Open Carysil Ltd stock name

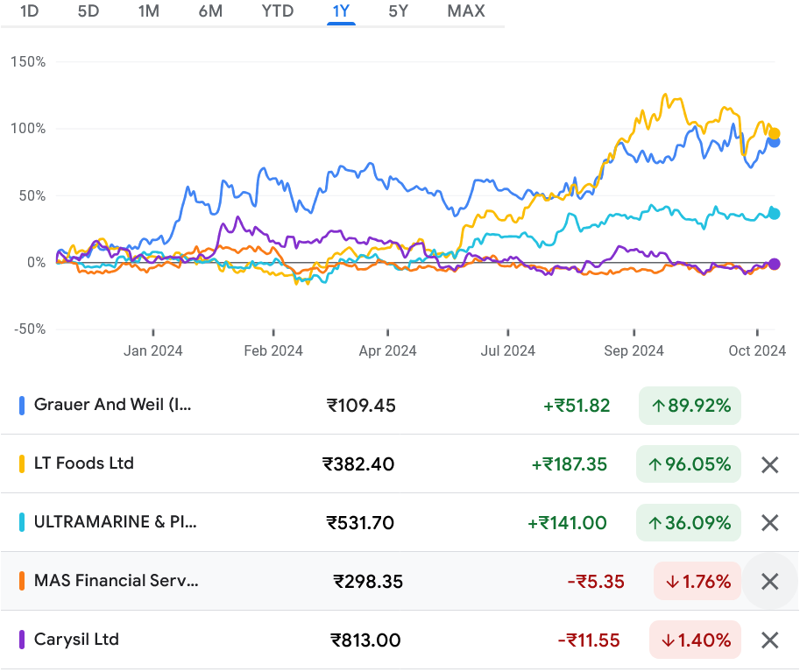pos(76,639)
